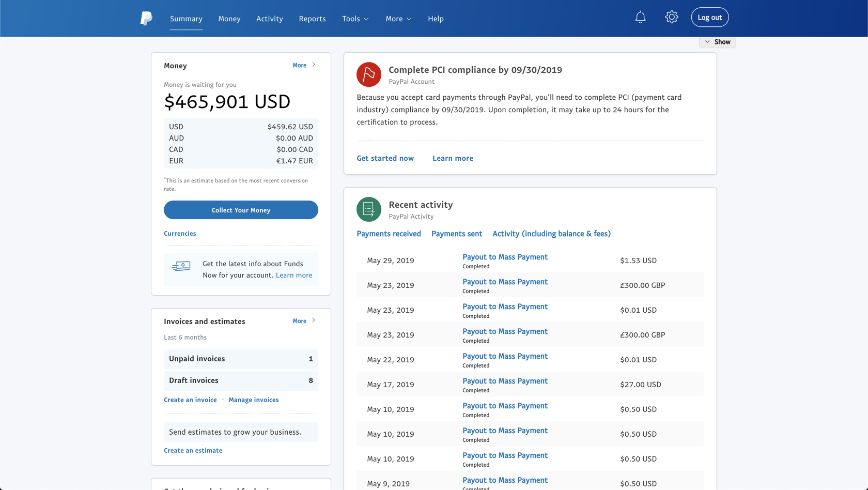
Task: Click Learn more under PCI compliance
Action: click(x=453, y=158)
